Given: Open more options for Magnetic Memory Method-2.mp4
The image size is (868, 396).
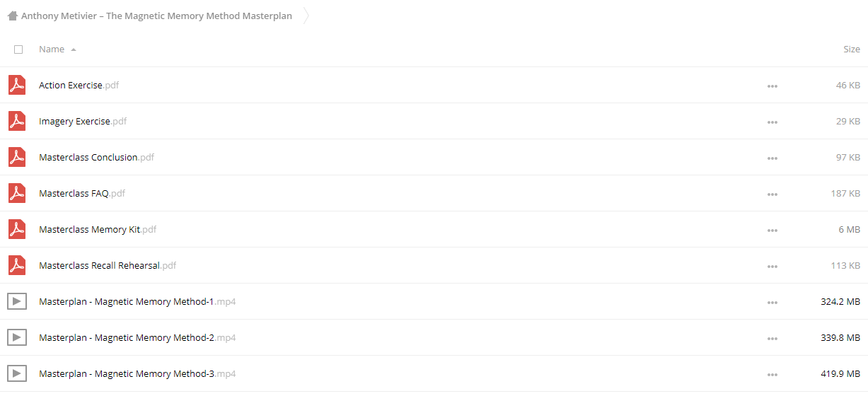Looking at the screenshot, I should click(772, 339).
